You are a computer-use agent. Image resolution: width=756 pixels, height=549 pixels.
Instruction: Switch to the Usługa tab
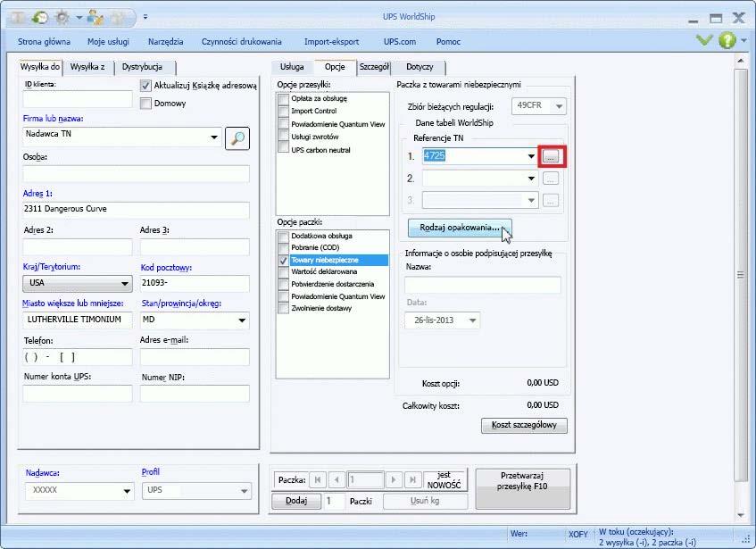(x=292, y=67)
